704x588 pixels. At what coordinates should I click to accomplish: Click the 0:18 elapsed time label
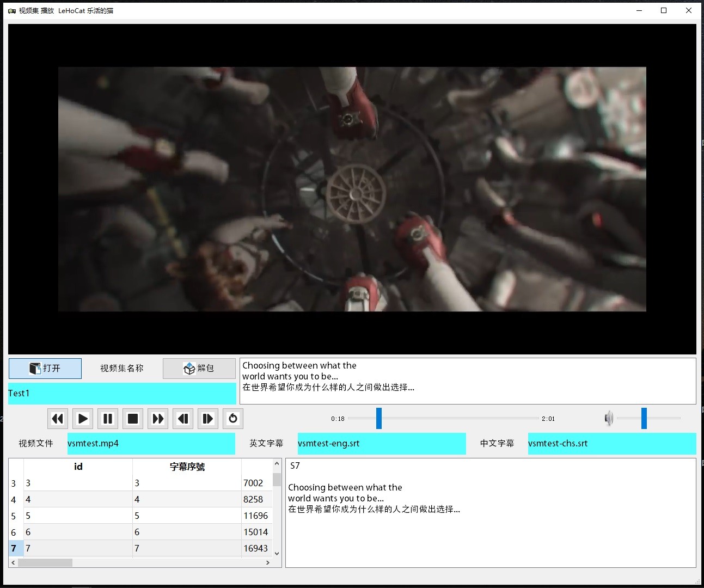coord(338,419)
